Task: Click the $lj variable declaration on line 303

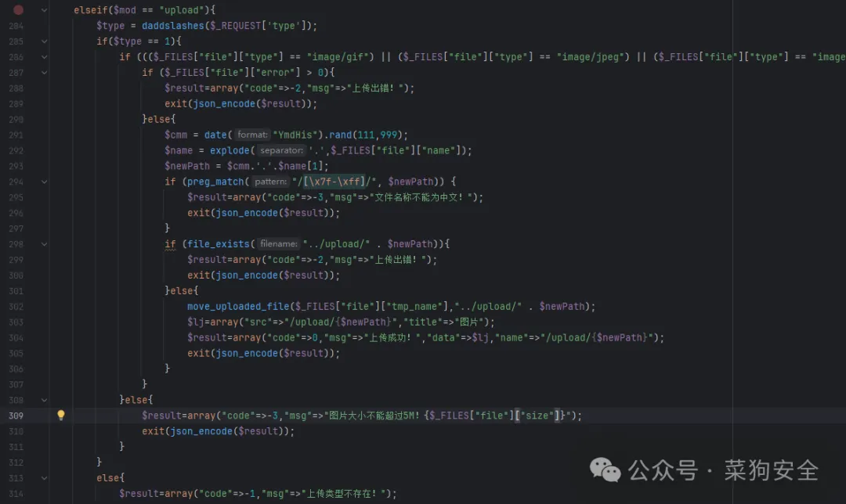Action: click(196, 322)
